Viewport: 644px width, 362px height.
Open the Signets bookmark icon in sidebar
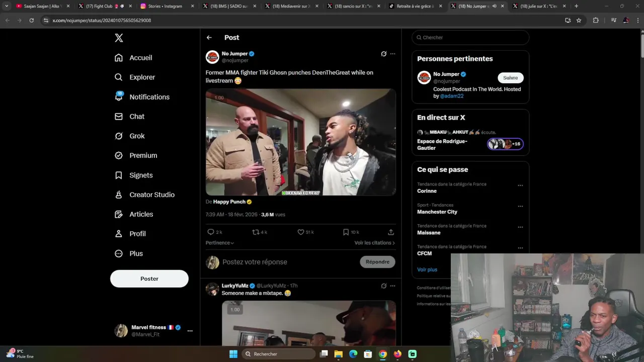[119, 175]
